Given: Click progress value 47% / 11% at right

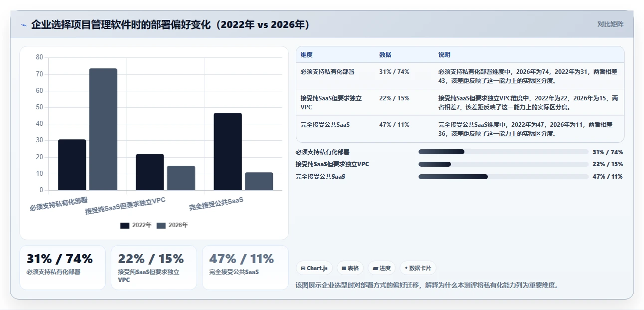Looking at the screenshot, I should click(x=608, y=177).
